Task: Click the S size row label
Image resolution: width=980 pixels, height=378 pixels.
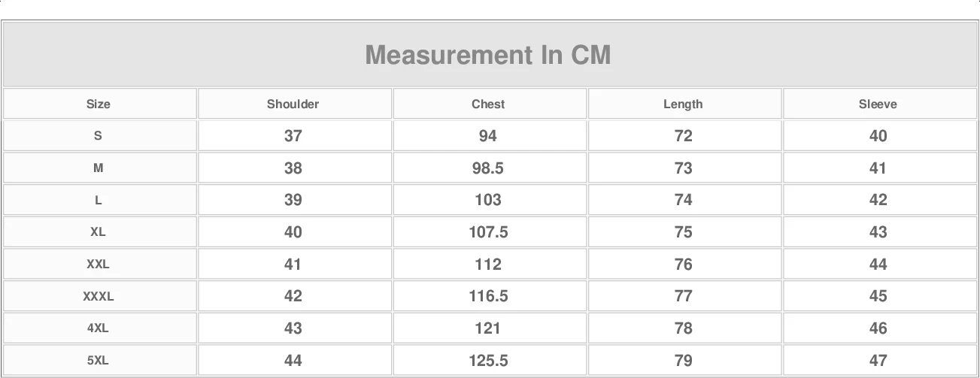Action: [98, 136]
